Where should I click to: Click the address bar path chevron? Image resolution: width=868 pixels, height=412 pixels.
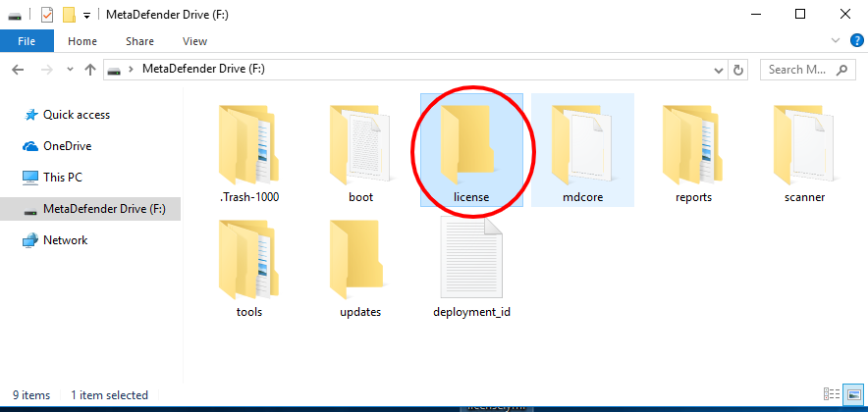click(x=132, y=70)
